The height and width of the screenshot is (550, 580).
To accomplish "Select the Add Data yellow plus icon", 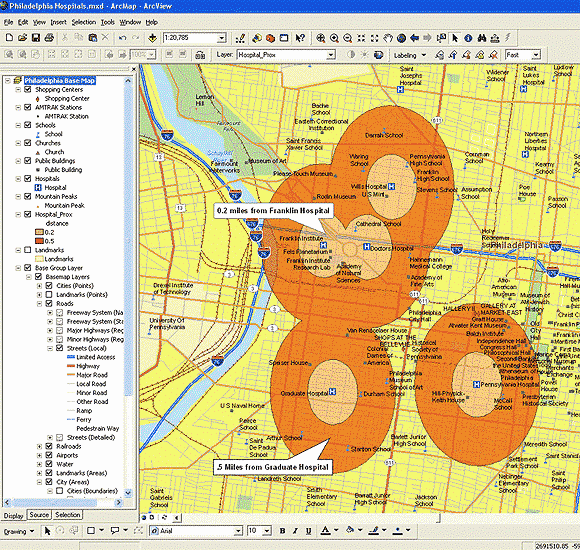I will pos(152,38).
